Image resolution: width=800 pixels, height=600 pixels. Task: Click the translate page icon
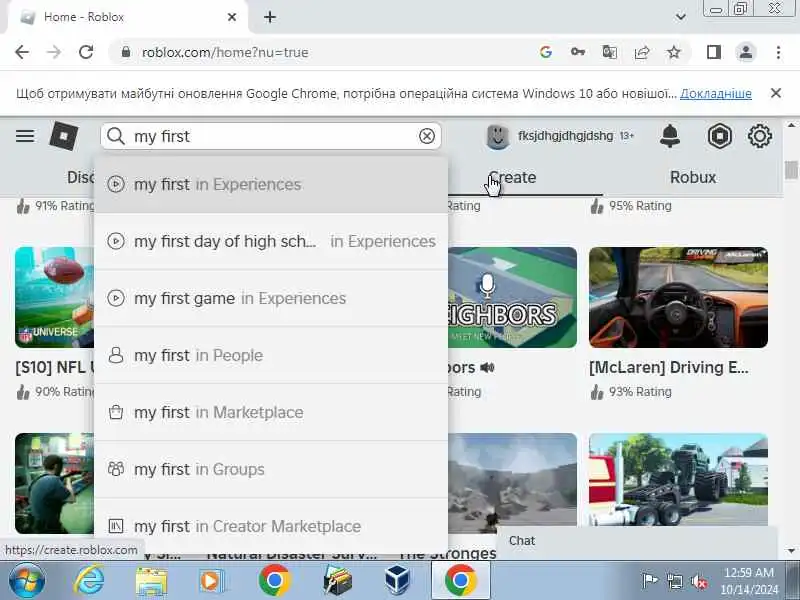609,52
